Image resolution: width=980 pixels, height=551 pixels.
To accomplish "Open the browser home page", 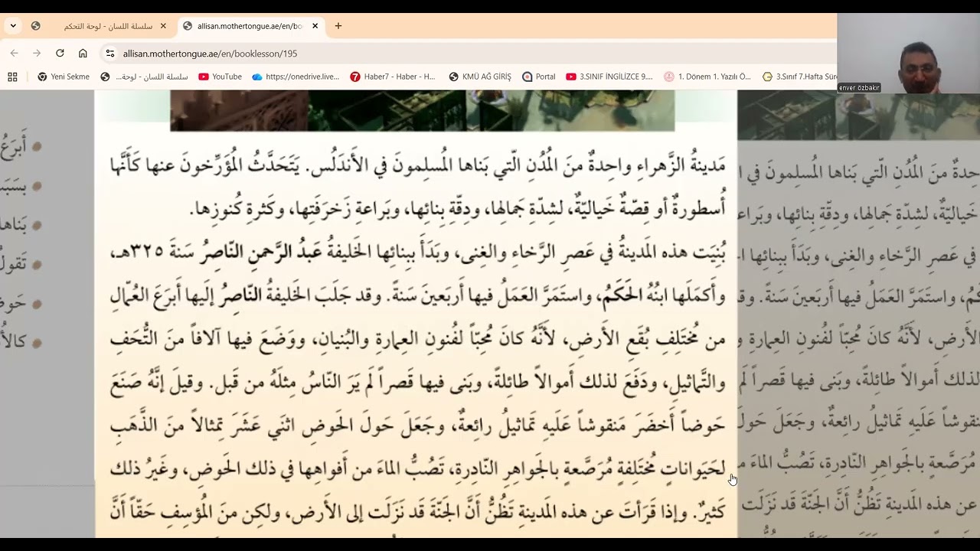I will tap(83, 54).
